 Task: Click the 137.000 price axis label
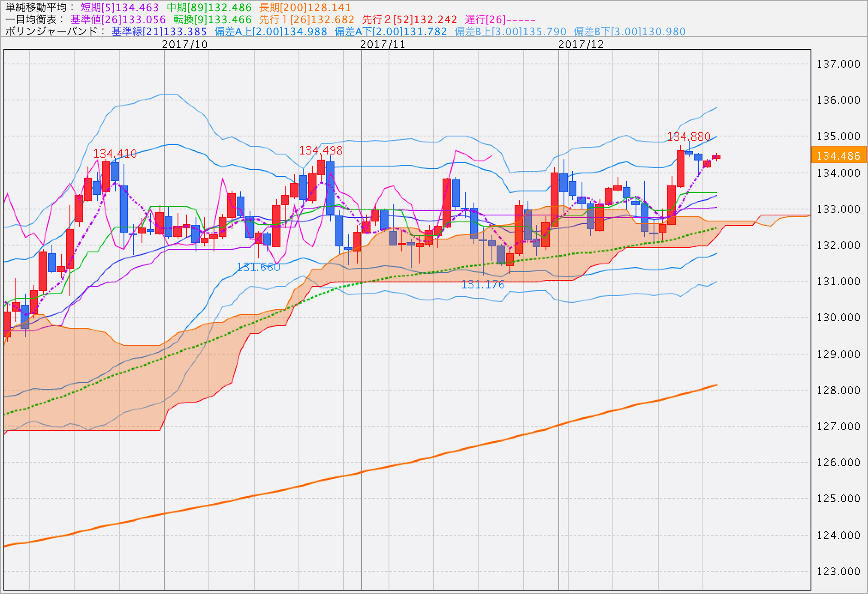tap(839, 64)
